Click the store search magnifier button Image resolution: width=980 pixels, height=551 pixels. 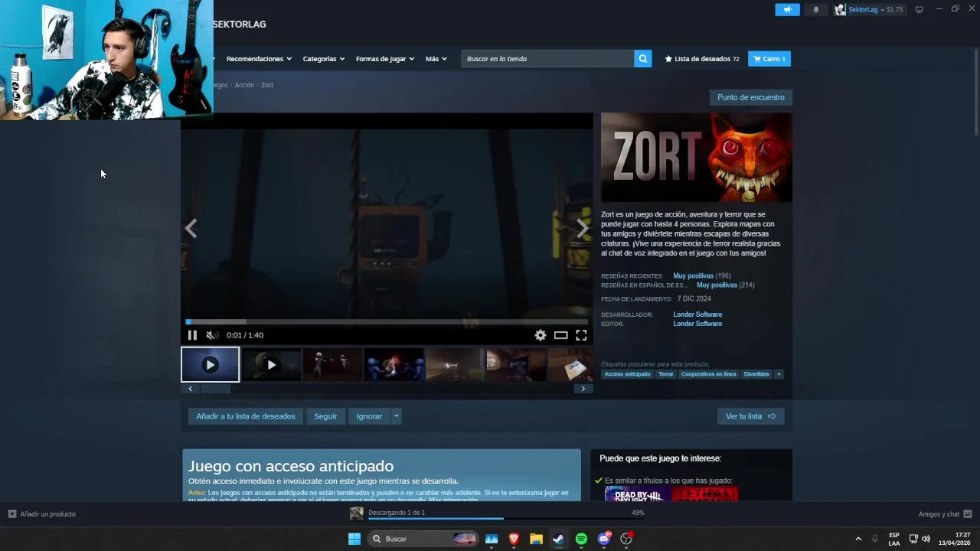tap(643, 59)
